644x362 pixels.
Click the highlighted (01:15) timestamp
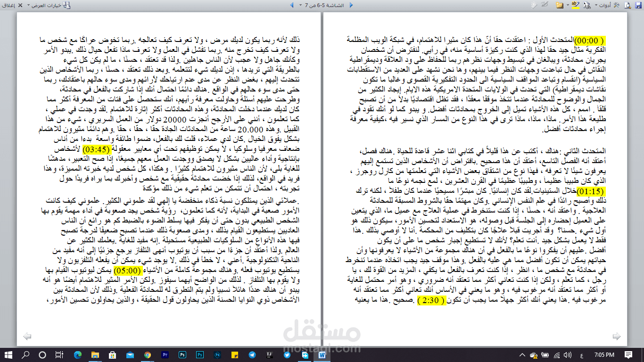pyautogui.click(x=590, y=191)
